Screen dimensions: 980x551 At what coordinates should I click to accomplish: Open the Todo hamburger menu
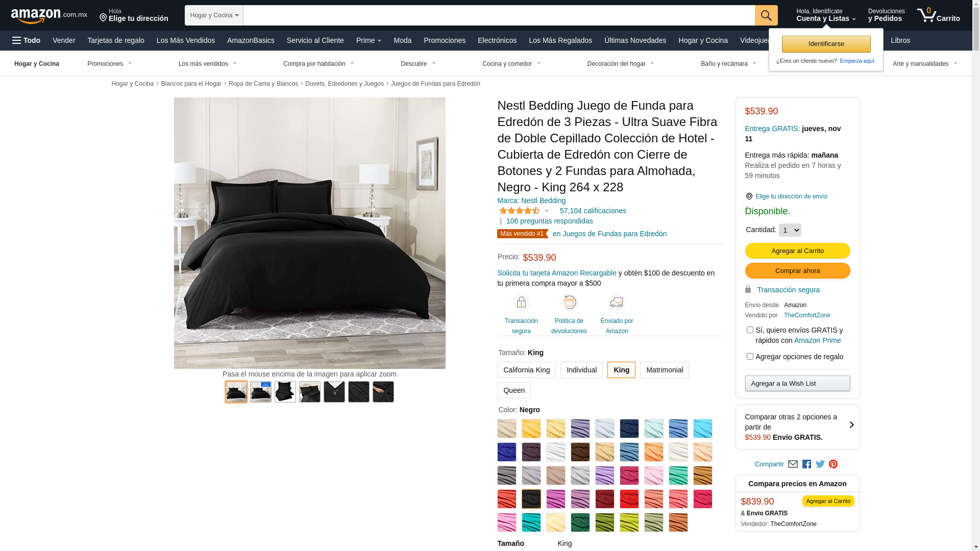click(26, 40)
